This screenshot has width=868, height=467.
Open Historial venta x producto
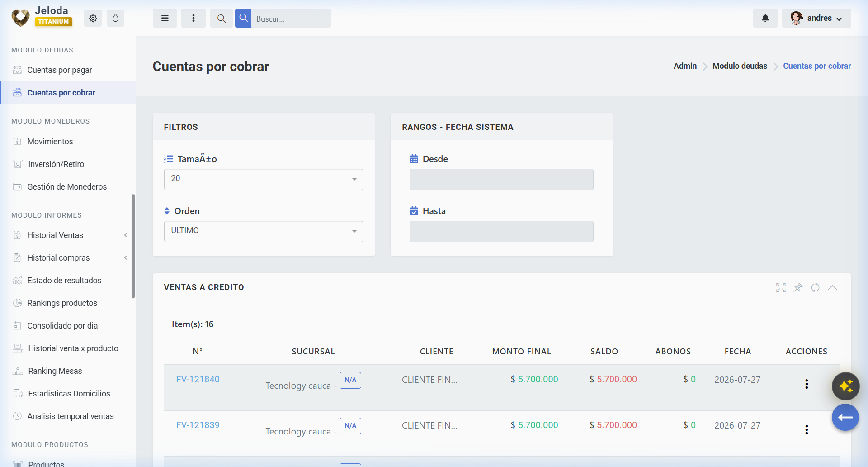[73, 348]
